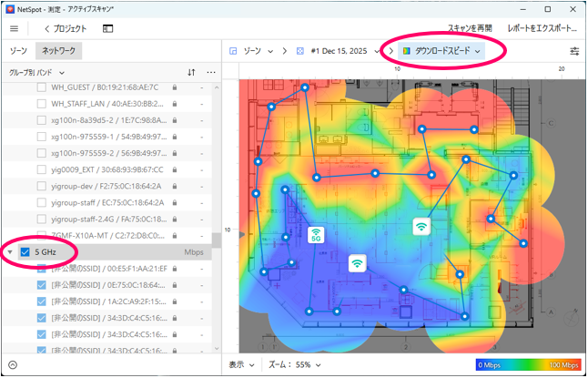Click the 5G access point marker
The height and width of the screenshot is (378, 588).
[x=316, y=236]
